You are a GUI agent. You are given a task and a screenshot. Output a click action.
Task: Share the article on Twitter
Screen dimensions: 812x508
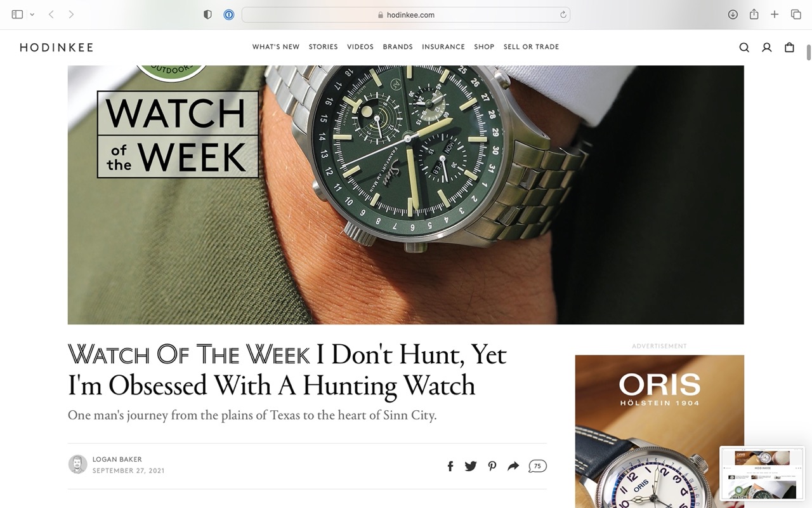pyautogui.click(x=471, y=466)
